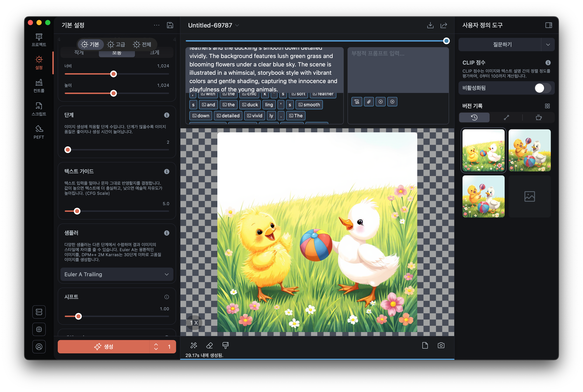Switch to the 전체 settings tab

point(142,44)
